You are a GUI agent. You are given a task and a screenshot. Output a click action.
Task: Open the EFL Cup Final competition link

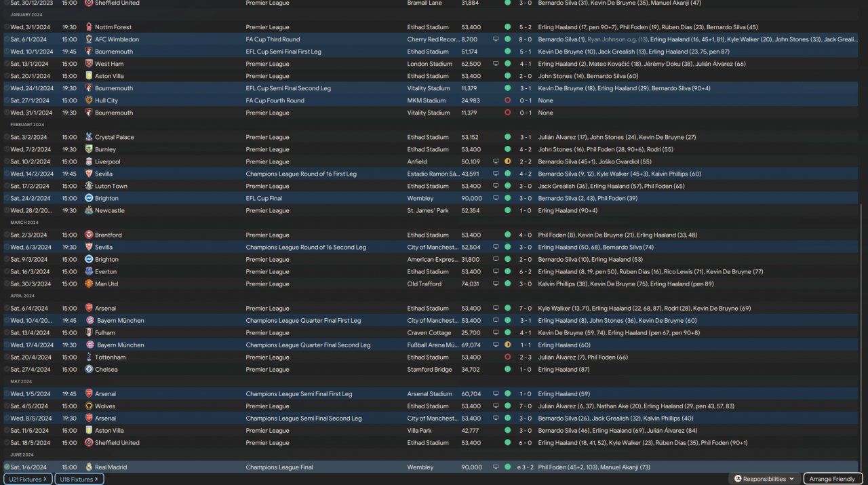tap(268, 198)
